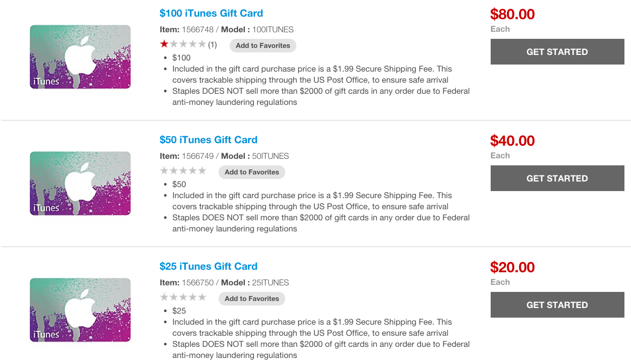Add the $50 iTunes Gift Card to Favorites
This screenshot has width=631, height=364.
(x=251, y=172)
